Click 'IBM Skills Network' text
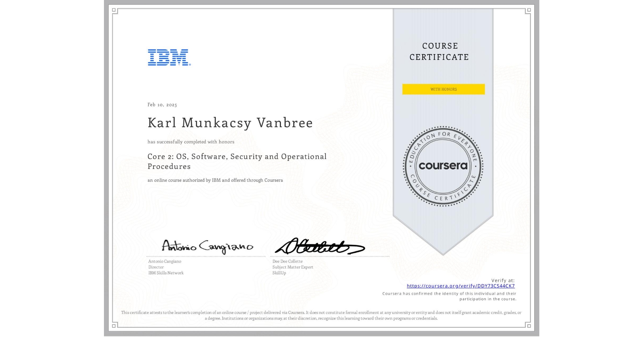Screen dimensions: 644x337 click(166, 273)
